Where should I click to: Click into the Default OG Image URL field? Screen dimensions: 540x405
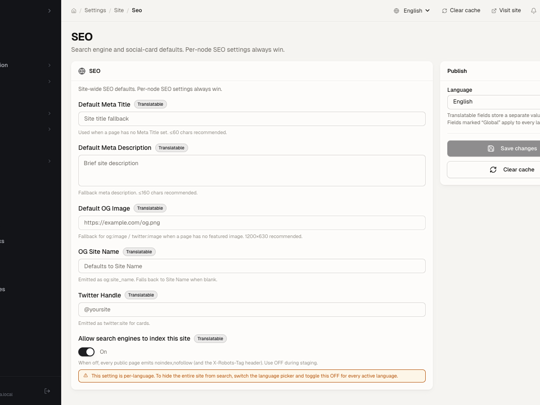pos(252,222)
